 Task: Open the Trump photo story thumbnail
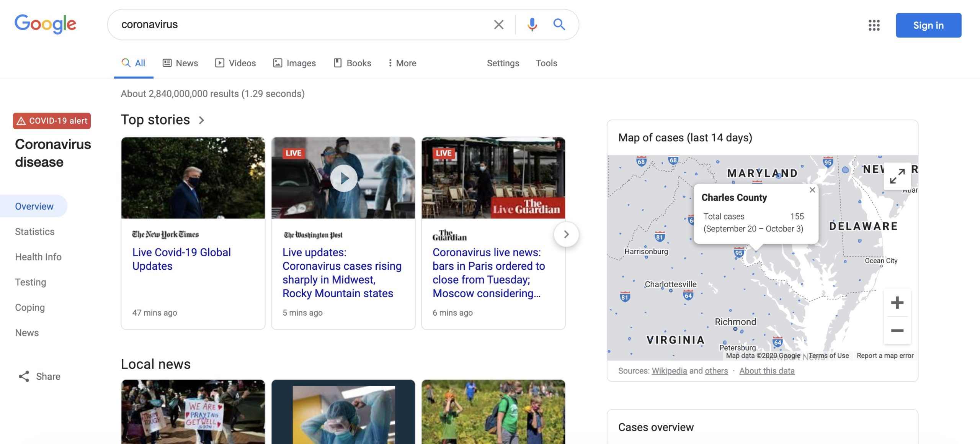[x=193, y=178]
